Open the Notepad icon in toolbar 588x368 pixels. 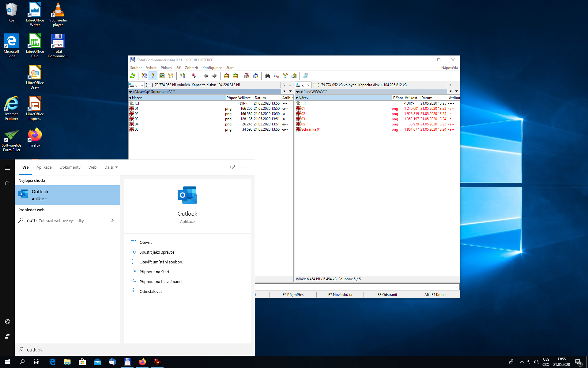point(306,76)
